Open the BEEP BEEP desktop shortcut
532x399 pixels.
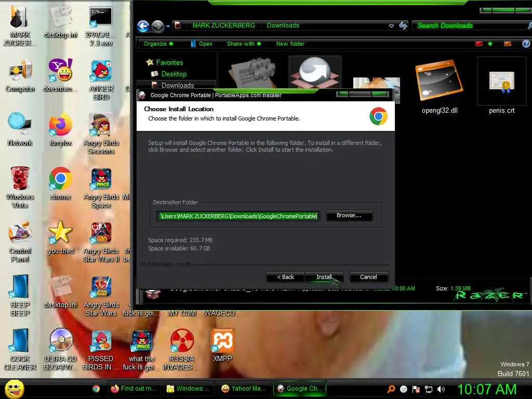20,295
